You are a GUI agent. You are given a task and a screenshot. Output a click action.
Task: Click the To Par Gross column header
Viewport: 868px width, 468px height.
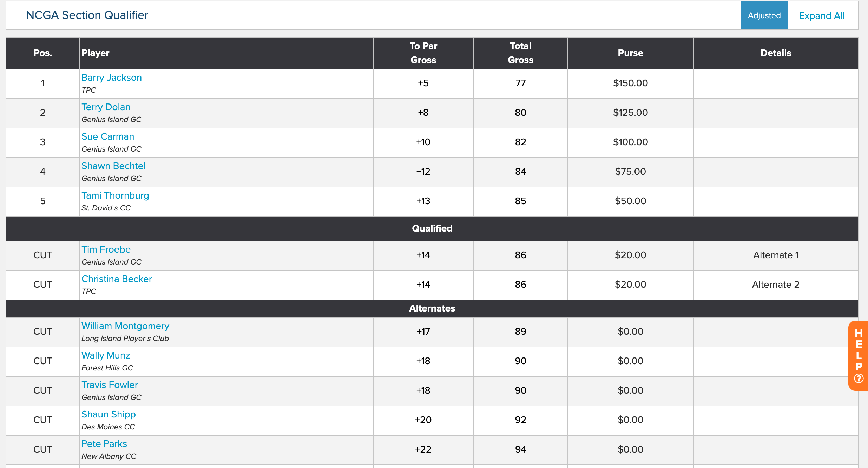pyautogui.click(x=423, y=53)
